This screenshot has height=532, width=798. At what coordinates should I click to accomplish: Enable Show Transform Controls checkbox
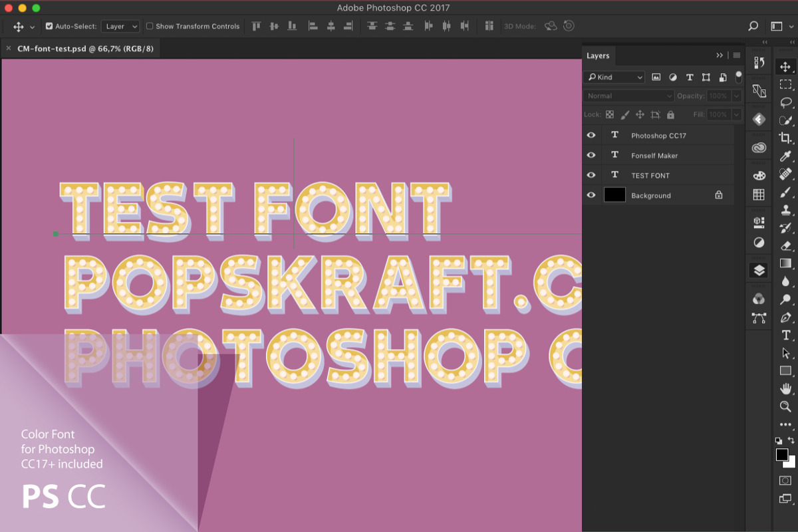pos(150,27)
